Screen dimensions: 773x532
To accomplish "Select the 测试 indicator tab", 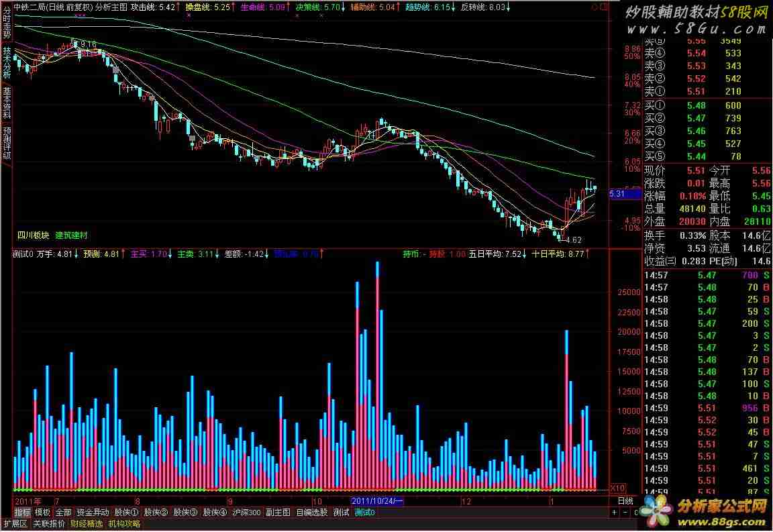I will pos(341,513).
